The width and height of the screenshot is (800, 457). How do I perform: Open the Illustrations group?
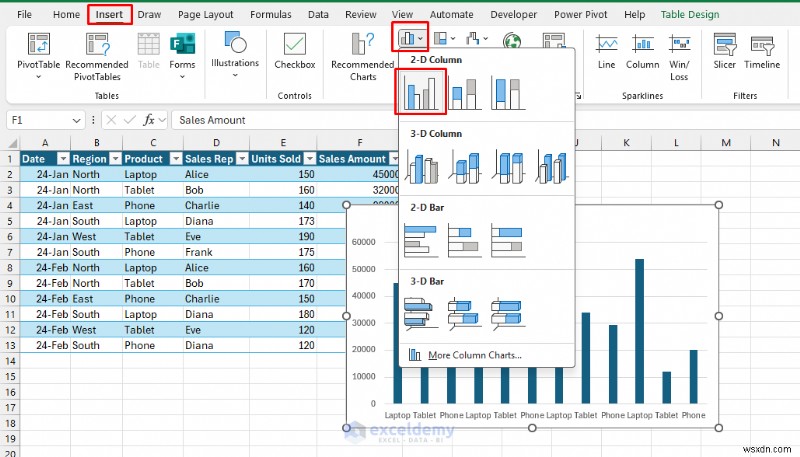235,54
